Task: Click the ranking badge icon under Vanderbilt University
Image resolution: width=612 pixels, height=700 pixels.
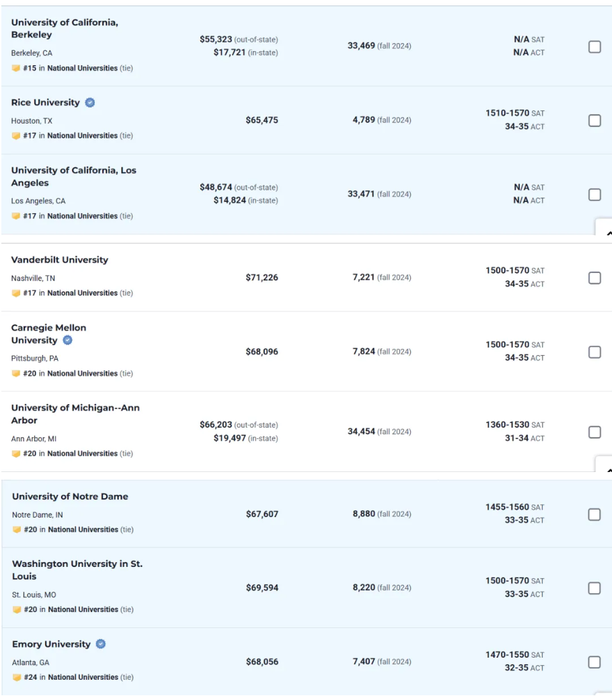Action: pyautogui.click(x=16, y=293)
